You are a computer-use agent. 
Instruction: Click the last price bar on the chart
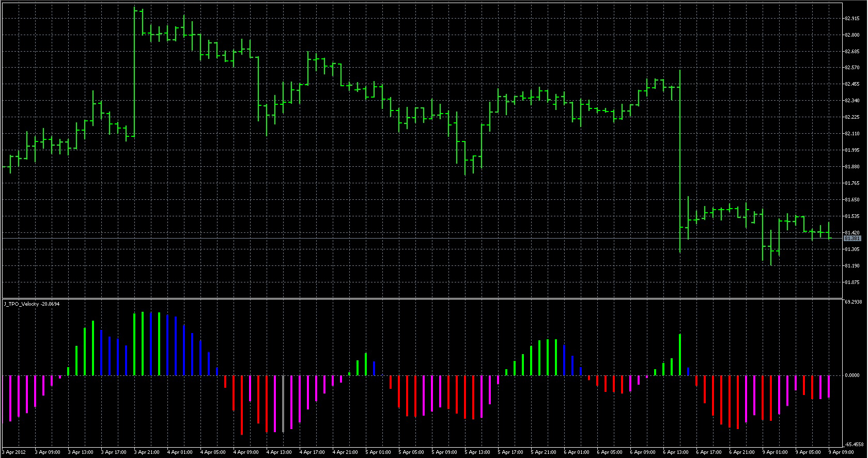(x=829, y=231)
